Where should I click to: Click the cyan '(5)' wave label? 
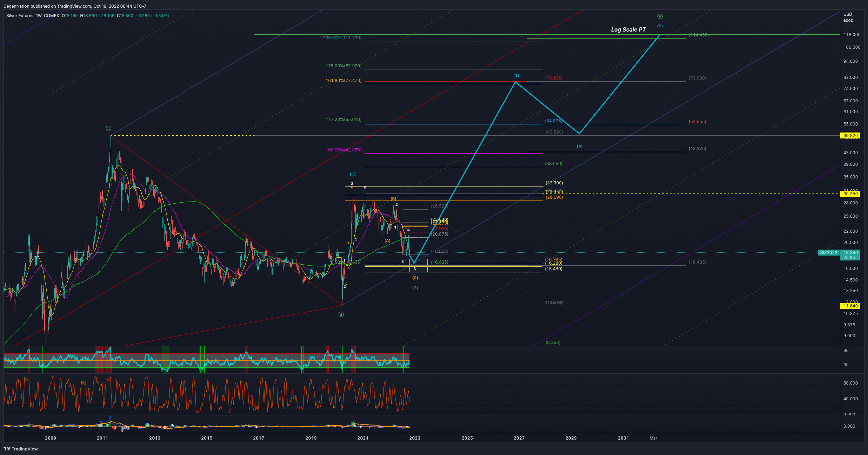coord(660,26)
